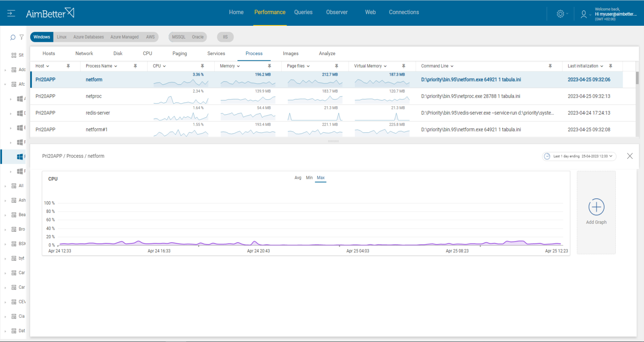Open the redis-server Page files sparkline
The image size is (644, 342).
coord(315,116)
